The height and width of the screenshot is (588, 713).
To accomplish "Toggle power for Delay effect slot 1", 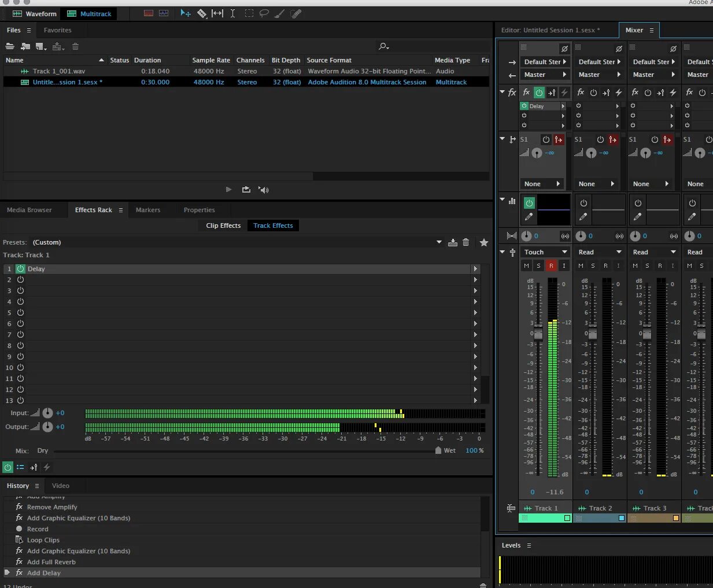I will click(x=20, y=269).
